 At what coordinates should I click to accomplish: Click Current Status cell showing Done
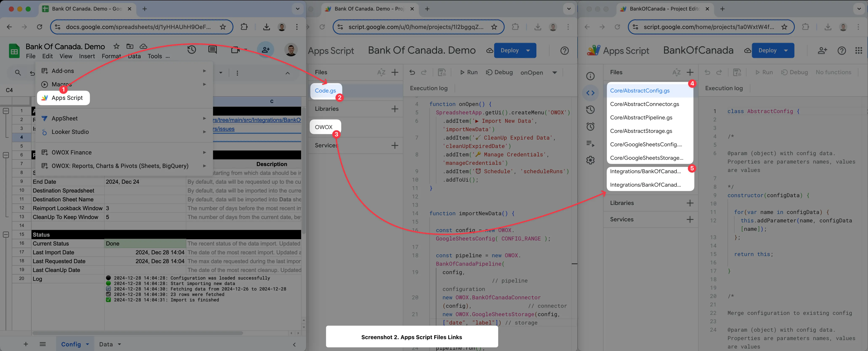coord(145,244)
